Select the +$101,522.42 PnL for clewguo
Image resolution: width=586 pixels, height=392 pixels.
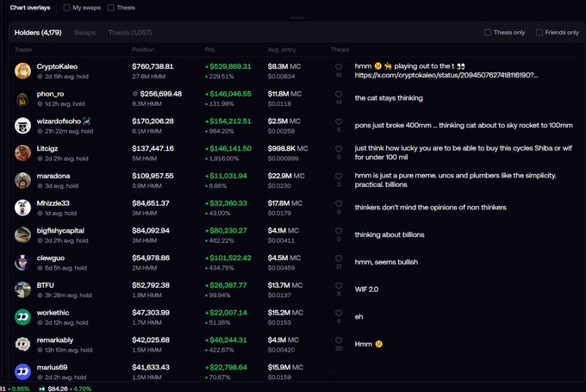pos(228,258)
